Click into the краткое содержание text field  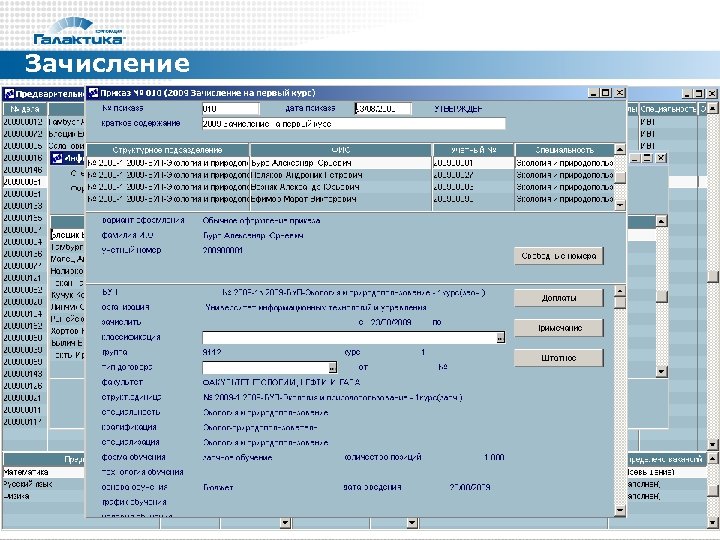[x=354, y=124]
